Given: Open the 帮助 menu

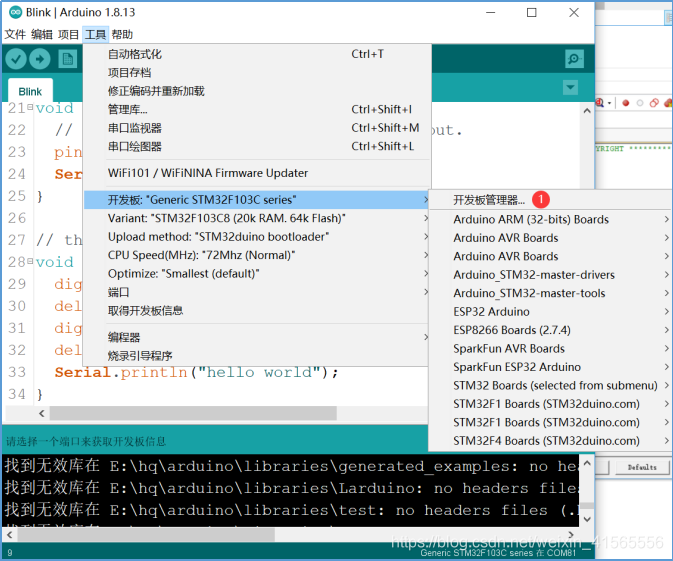Looking at the screenshot, I should 122,34.
